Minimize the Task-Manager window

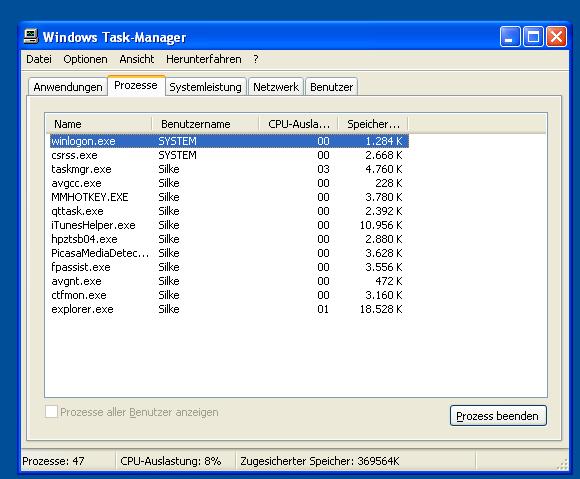pos(510,37)
